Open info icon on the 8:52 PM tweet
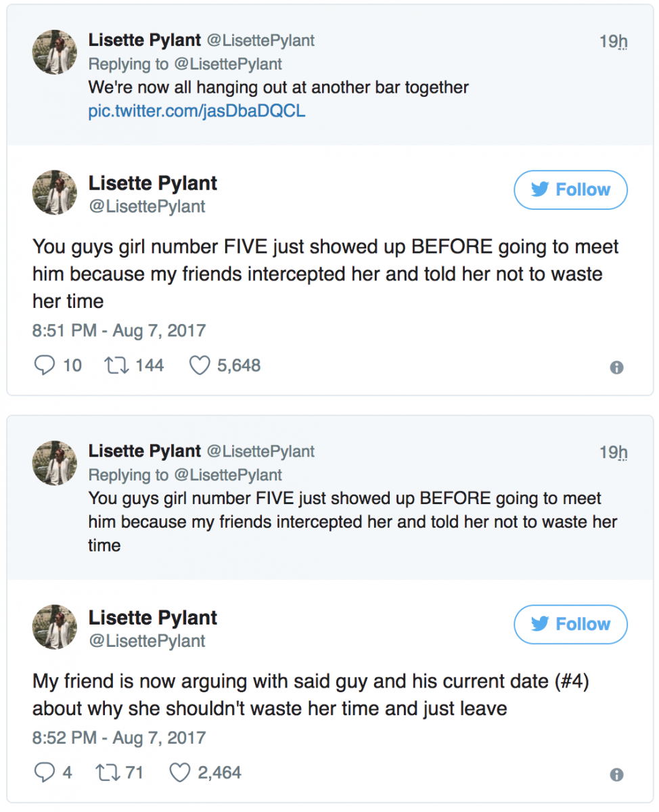 (x=616, y=775)
